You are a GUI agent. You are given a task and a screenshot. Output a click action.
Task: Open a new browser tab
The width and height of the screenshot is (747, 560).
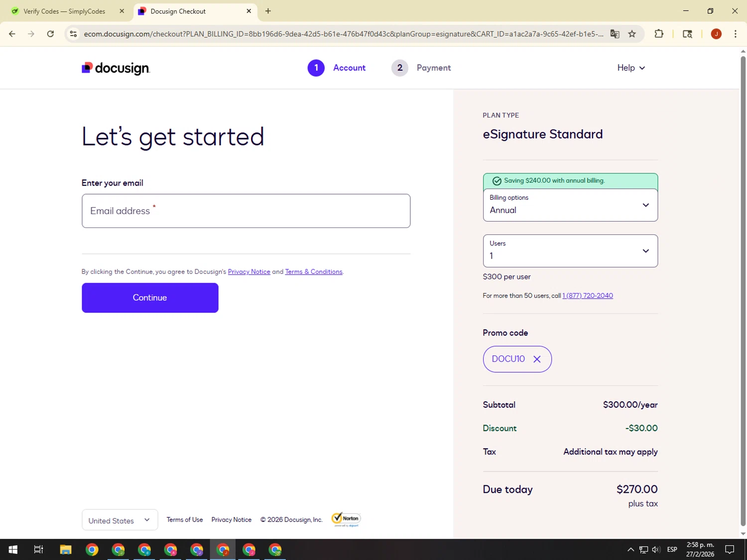pyautogui.click(x=268, y=11)
